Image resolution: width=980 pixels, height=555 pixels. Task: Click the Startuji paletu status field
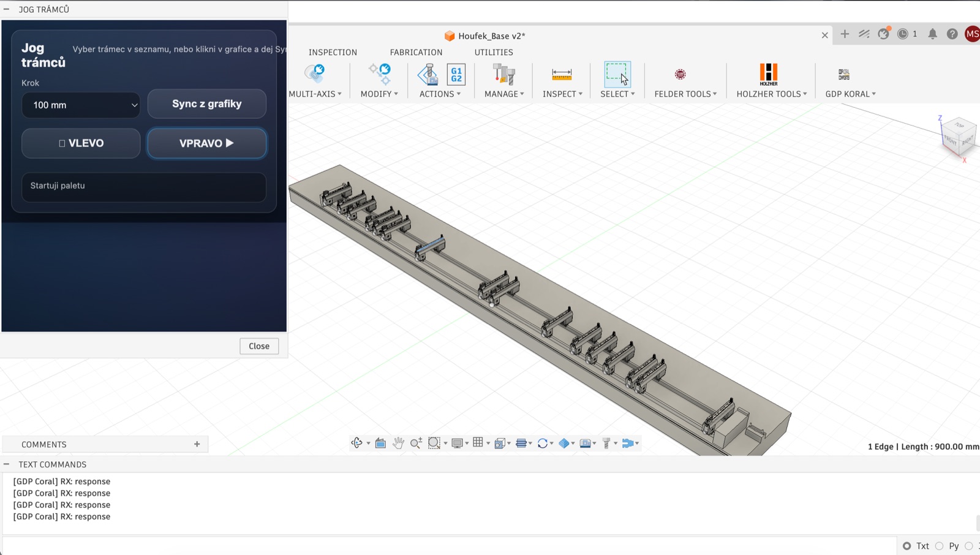144,187
